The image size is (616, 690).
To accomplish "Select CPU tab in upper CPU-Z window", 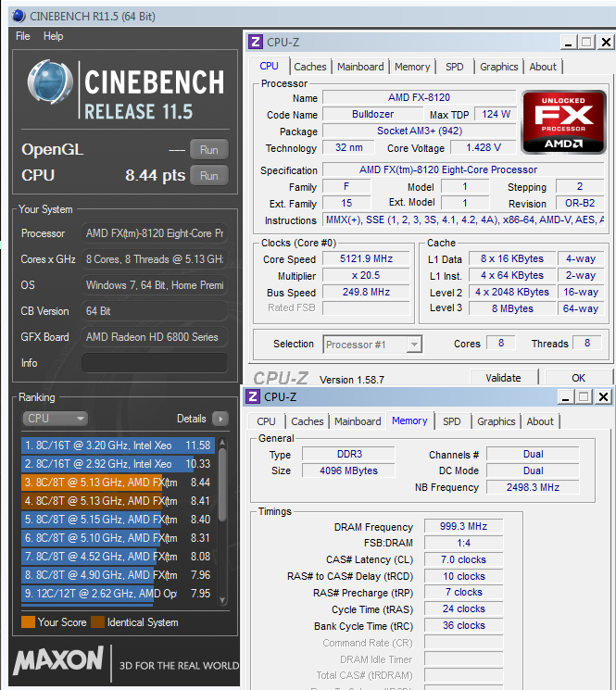I will click(x=269, y=66).
